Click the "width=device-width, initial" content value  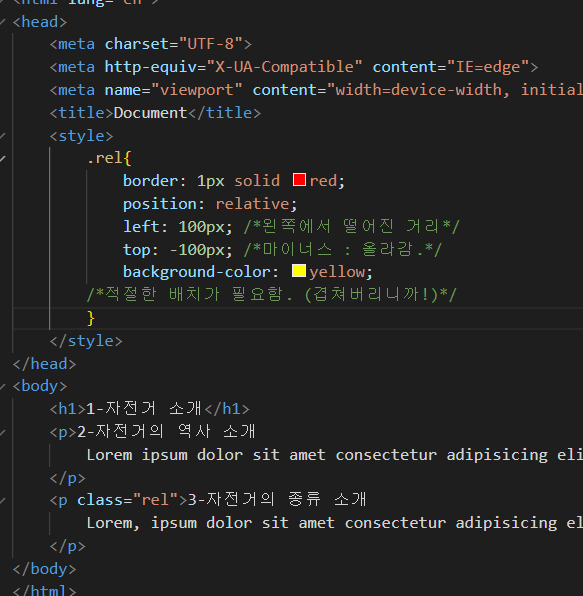click(x=455, y=90)
